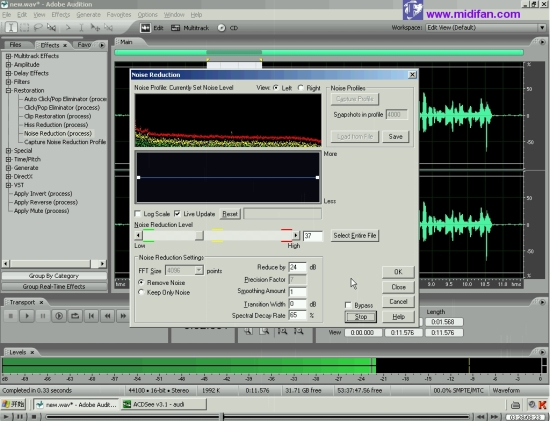Open the FFT Size dropdown
Image resolution: width=550 pixels, height=421 pixels.
coord(199,270)
